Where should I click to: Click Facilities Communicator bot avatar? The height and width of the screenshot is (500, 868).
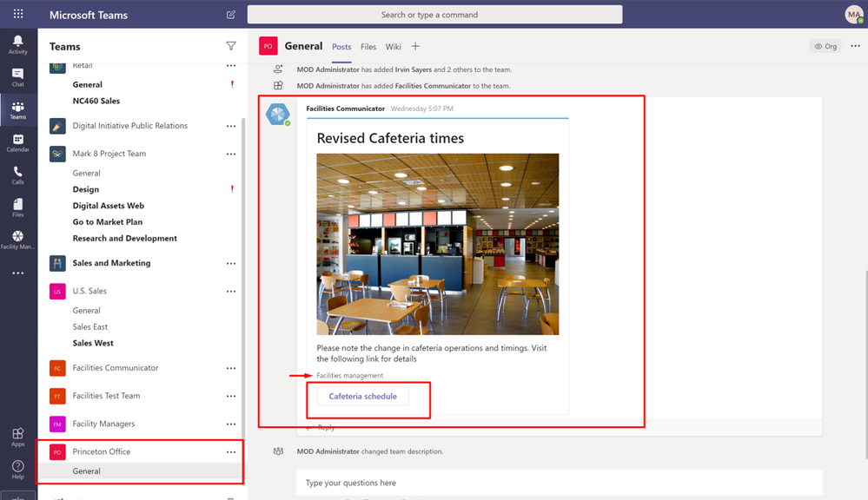coord(278,115)
